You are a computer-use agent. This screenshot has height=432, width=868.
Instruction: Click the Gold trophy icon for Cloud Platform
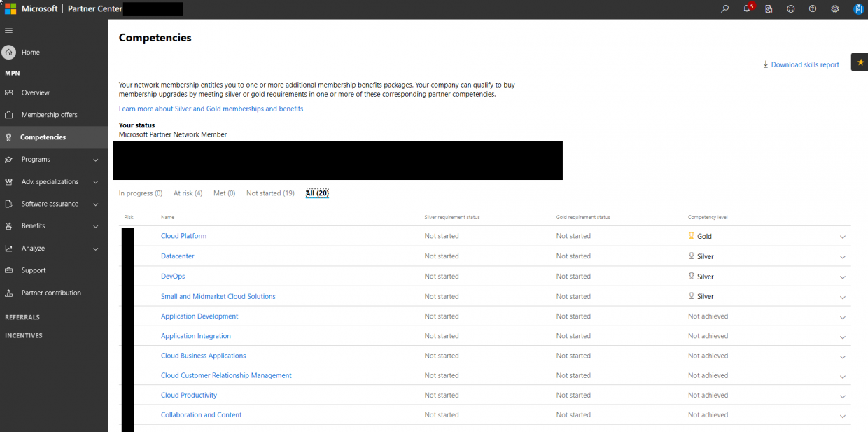[692, 236]
